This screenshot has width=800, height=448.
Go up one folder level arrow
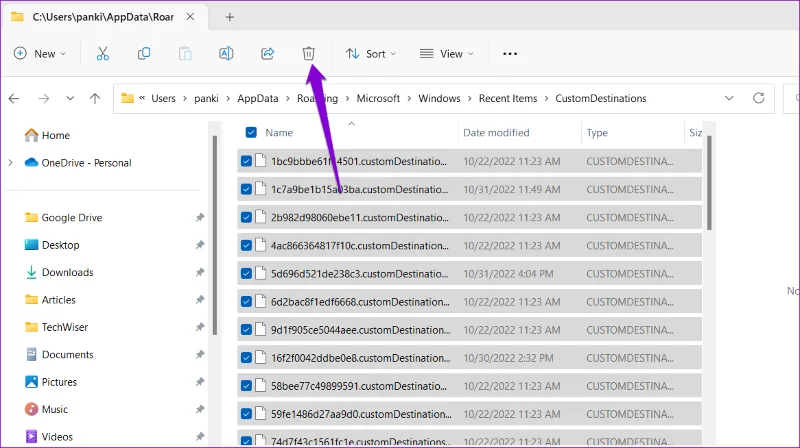click(x=95, y=98)
